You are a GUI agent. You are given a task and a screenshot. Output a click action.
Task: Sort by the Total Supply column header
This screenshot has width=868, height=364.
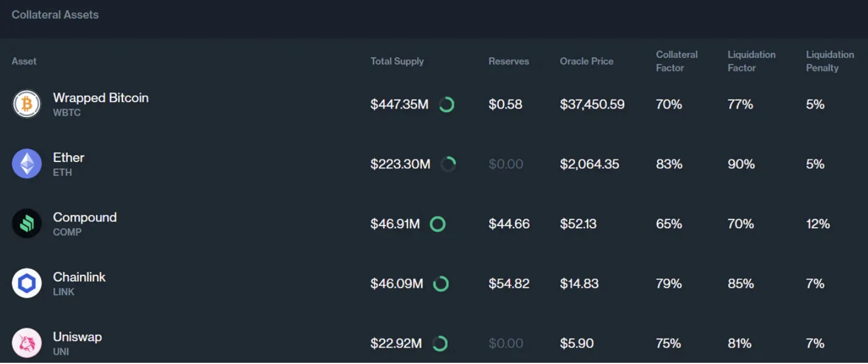397,61
